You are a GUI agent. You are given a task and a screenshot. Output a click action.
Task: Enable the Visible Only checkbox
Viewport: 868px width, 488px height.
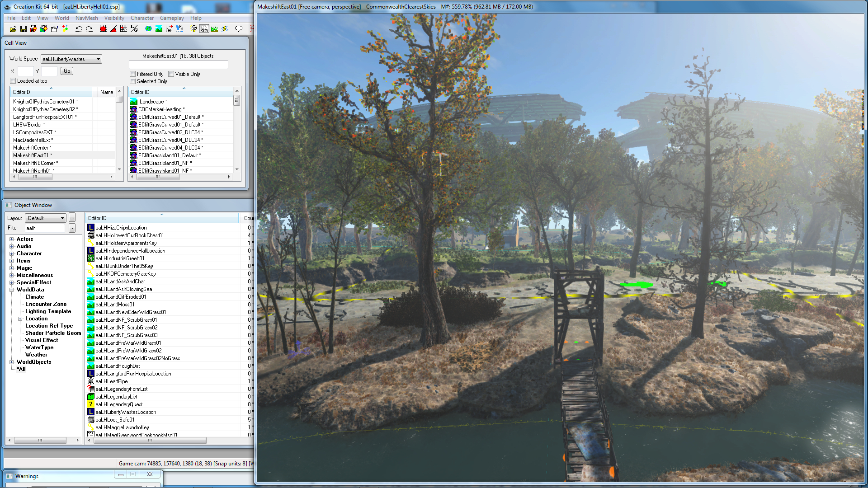[171, 74]
